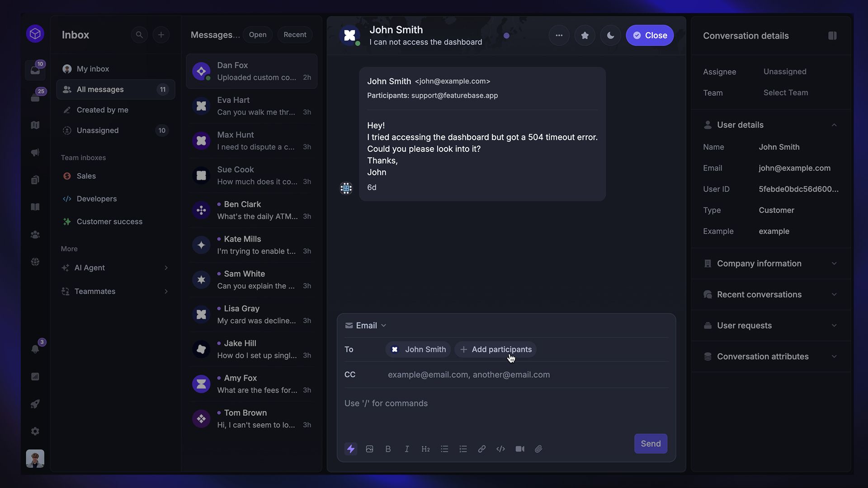This screenshot has width=868, height=488.
Task: Apply bold formatting in the composer
Action: (x=388, y=449)
